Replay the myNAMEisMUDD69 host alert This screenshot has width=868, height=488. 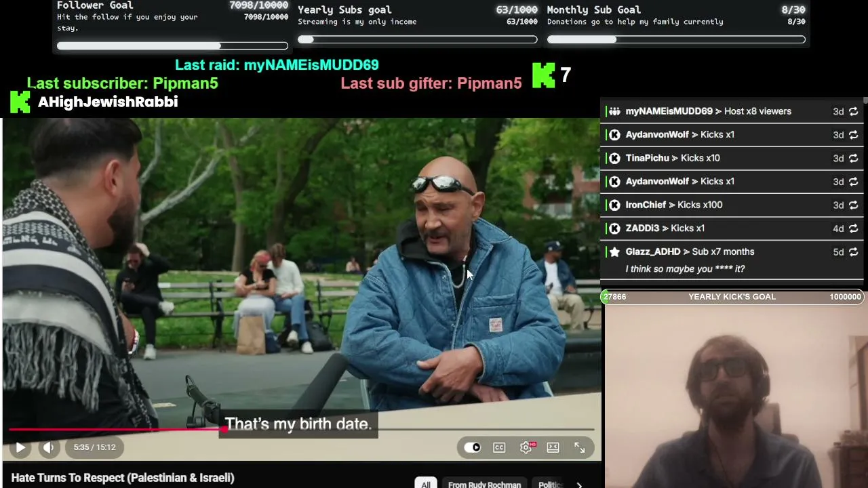(854, 111)
